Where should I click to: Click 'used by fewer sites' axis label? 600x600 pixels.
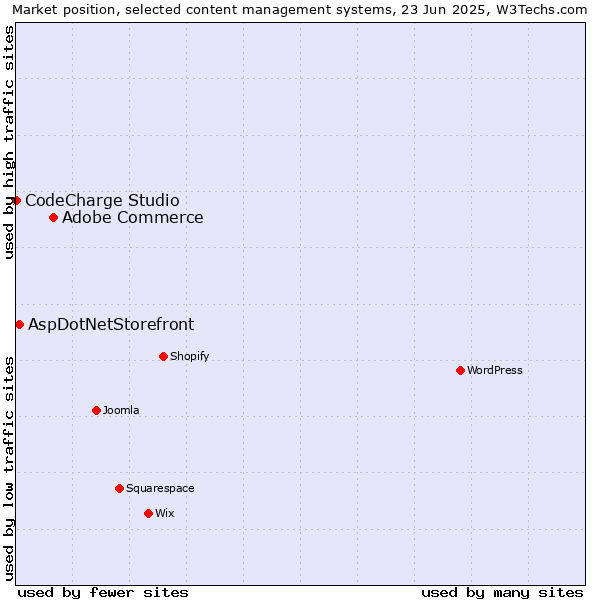pos(103,593)
